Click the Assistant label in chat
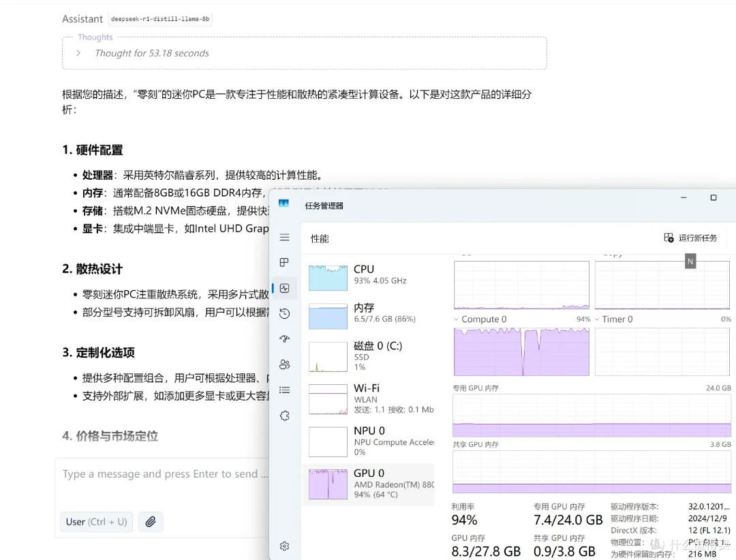Screen dimensions: 736x560 pyautogui.click(x=82, y=19)
